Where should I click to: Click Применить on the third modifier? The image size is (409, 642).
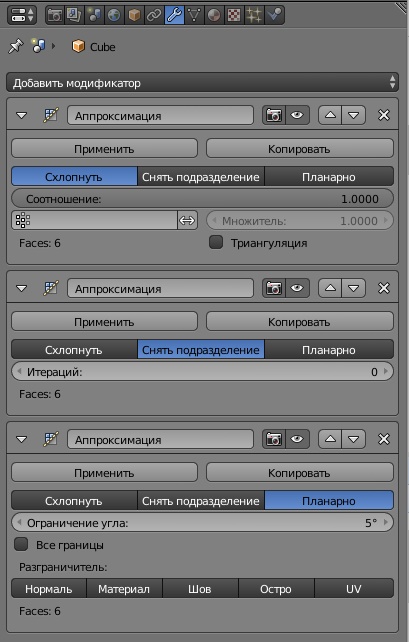[104, 472]
